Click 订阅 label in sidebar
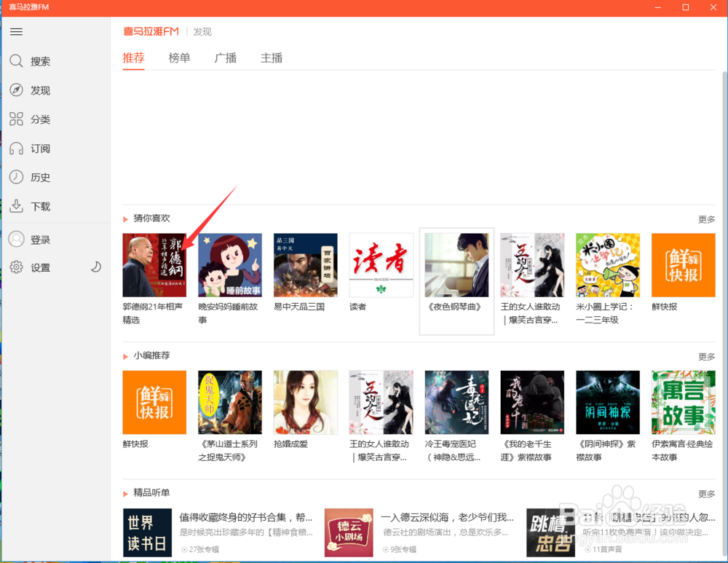 (40, 149)
